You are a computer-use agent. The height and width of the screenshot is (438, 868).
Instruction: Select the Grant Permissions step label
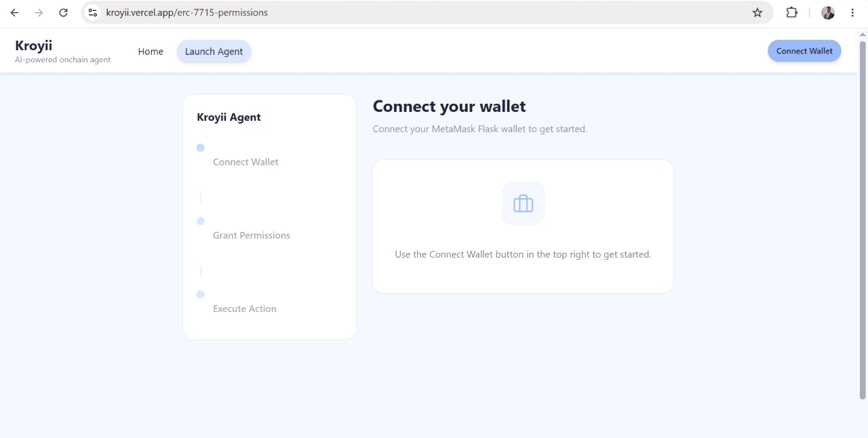(x=252, y=235)
